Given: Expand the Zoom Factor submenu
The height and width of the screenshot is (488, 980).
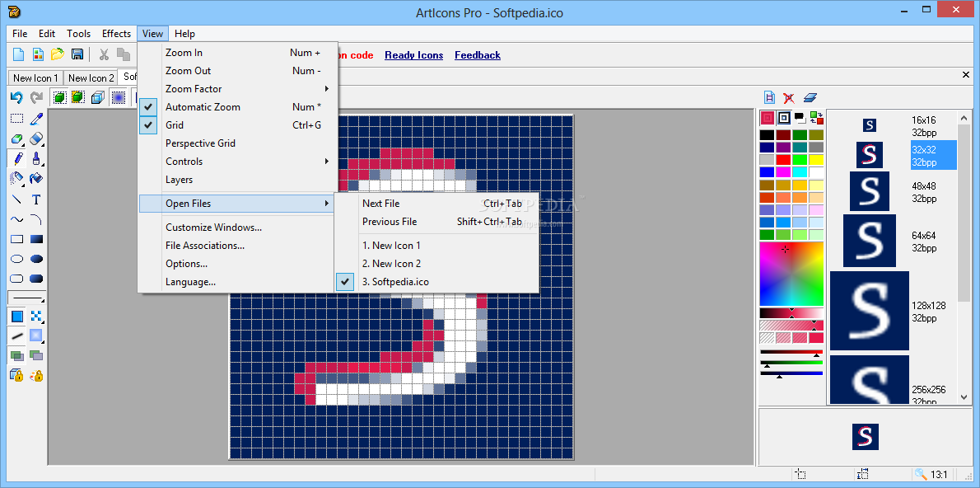Looking at the screenshot, I should pyautogui.click(x=237, y=89).
